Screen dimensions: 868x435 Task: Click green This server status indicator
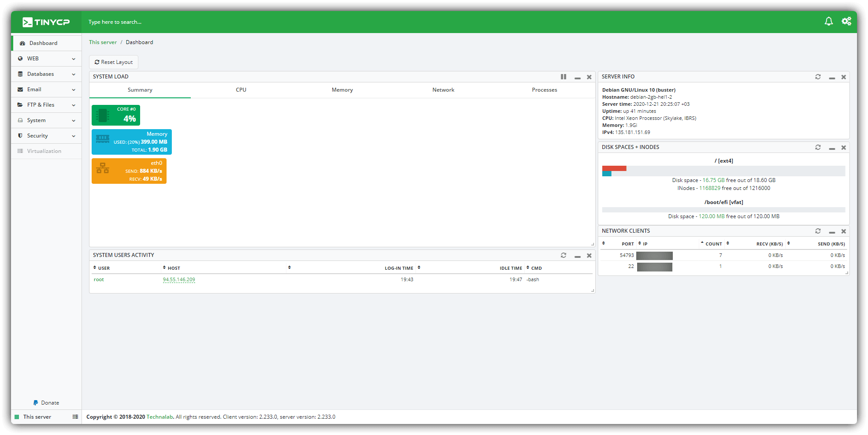[17, 417]
